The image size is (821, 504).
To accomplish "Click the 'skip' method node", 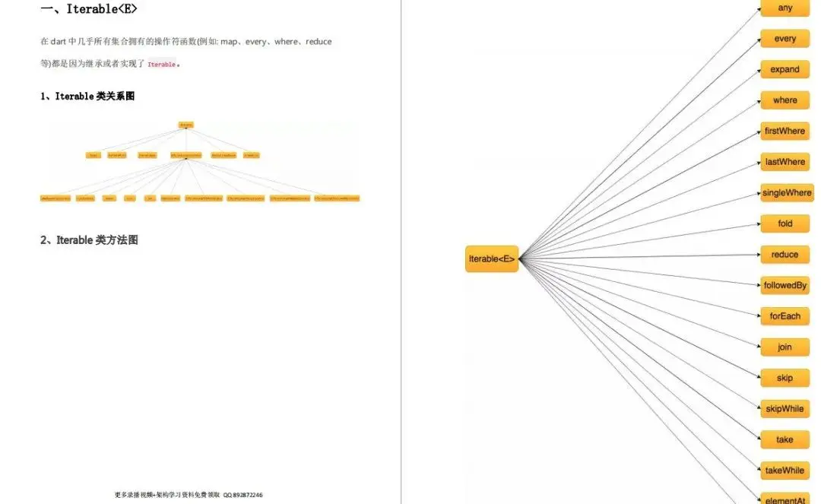I will (785, 379).
